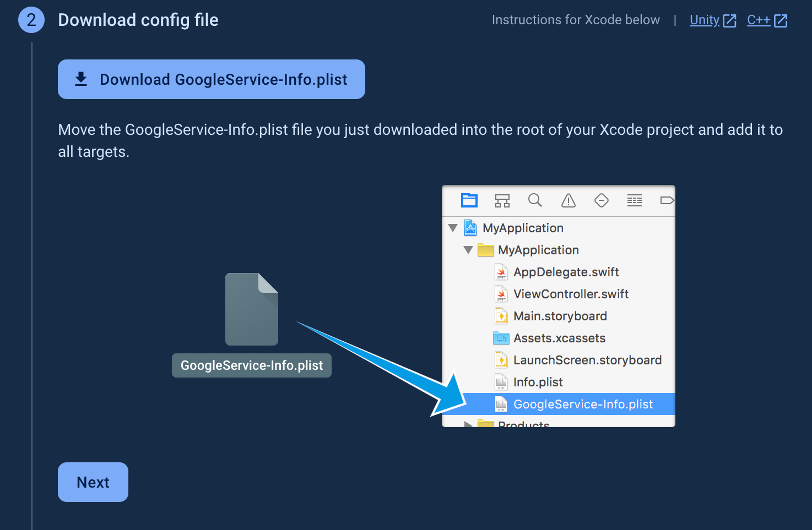Select highlighted GoogleService-Info.plist tree row
This screenshot has height=530, width=812.
559,404
